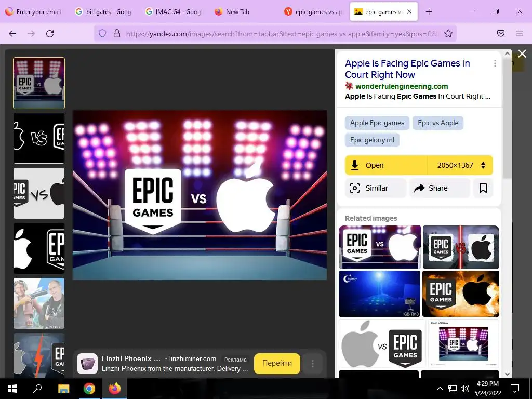Close the Yandex image viewer overlay
Viewport: 532px width, 399px height.
(x=522, y=54)
